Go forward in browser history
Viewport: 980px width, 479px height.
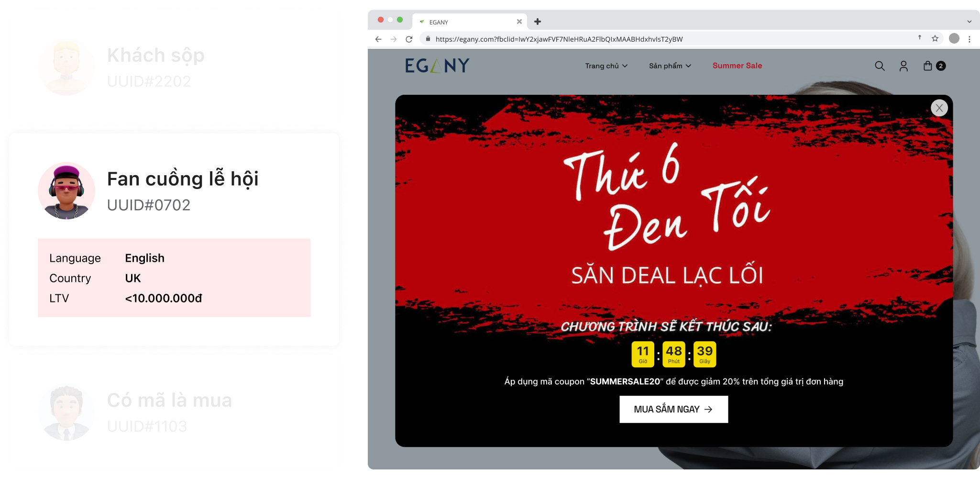click(x=394, y=39)
